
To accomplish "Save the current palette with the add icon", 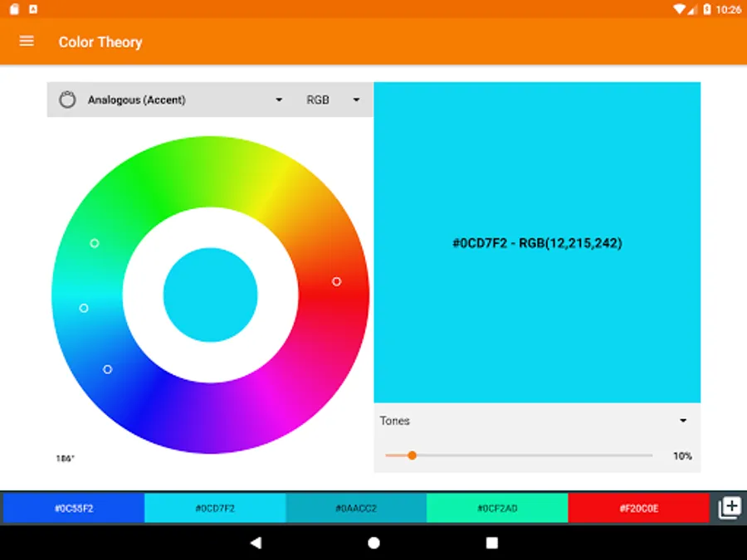I will coord(730,508).
